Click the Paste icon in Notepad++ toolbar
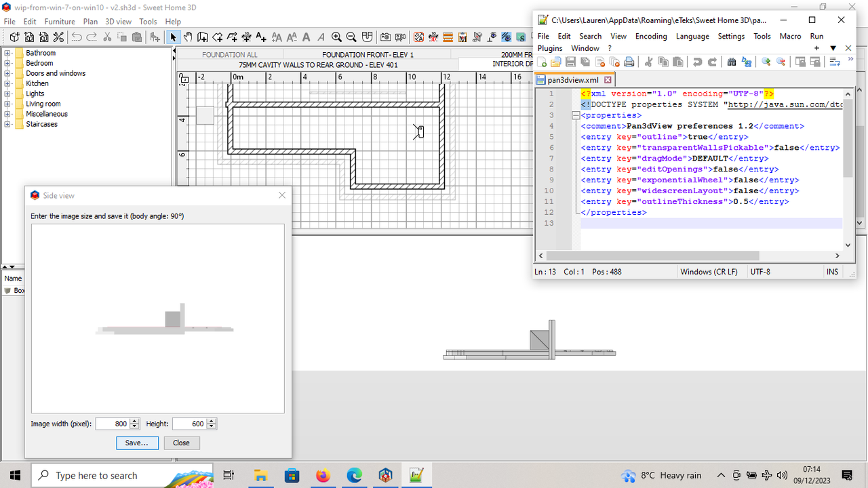 coord(677,62)
